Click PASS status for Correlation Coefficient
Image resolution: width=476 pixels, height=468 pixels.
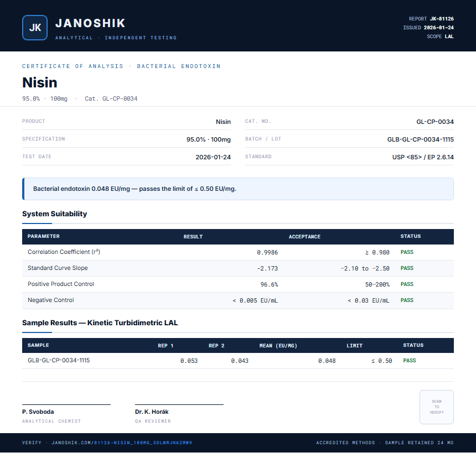pyautogui.click(x=407, y=252)
